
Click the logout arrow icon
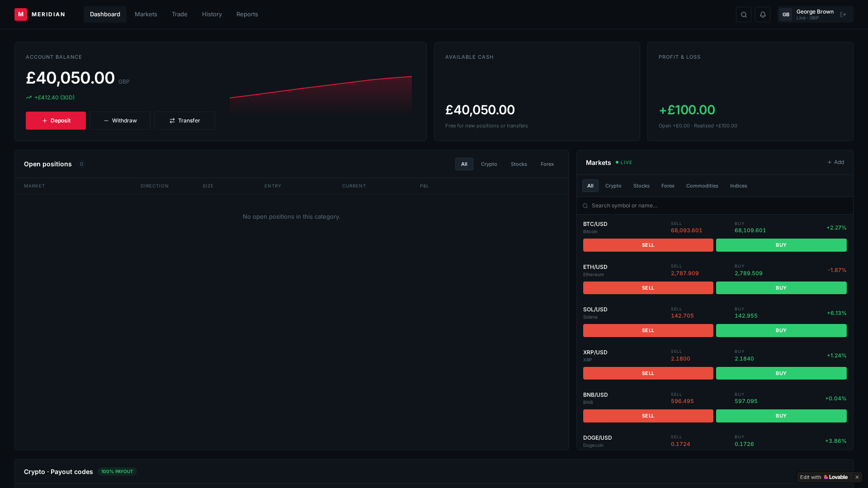point(843,14)
